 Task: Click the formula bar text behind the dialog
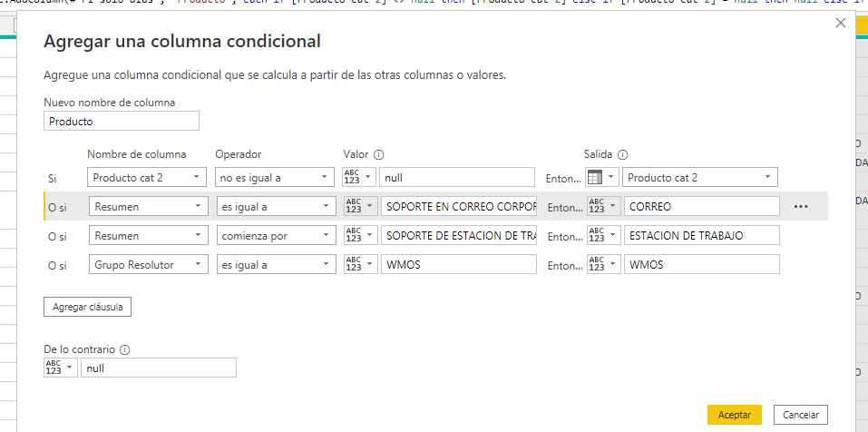coord(434,4)
